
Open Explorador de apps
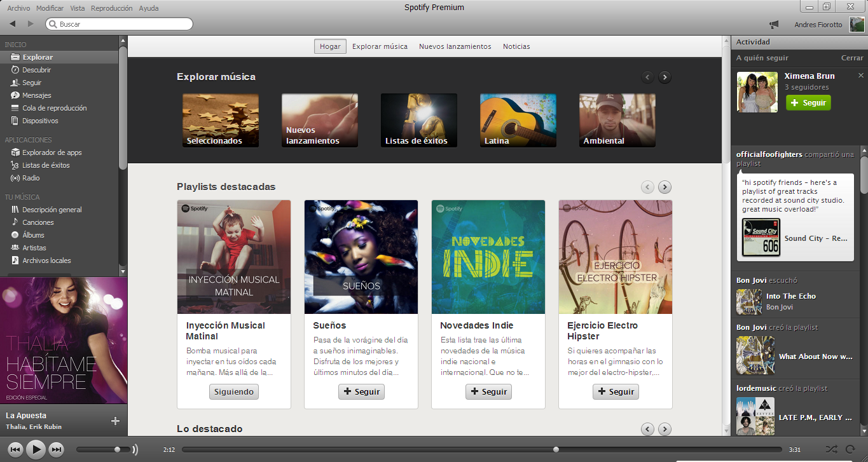coord(59,153)
